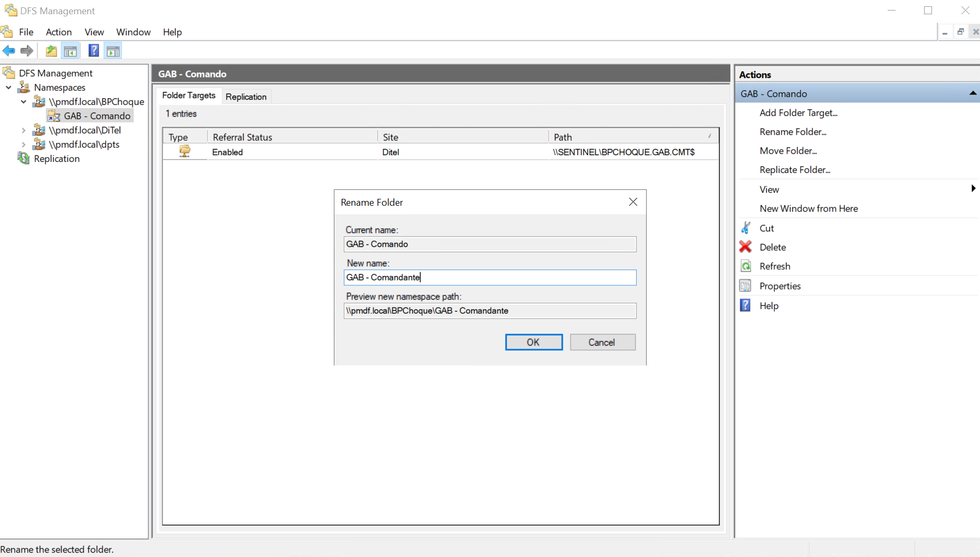This screenshot has width=980, height=557.
Task: Open Properties from the Actions pane
Action: tap(780, 286)
